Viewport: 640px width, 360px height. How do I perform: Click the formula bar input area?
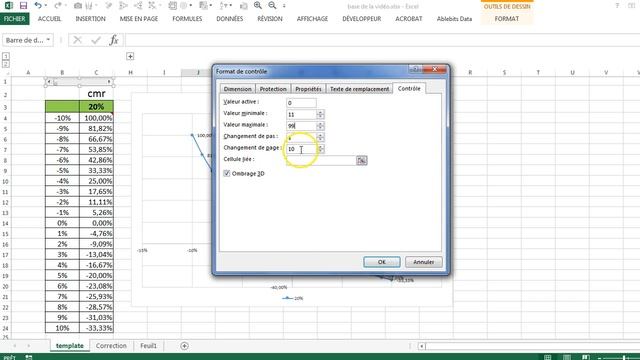382,40
